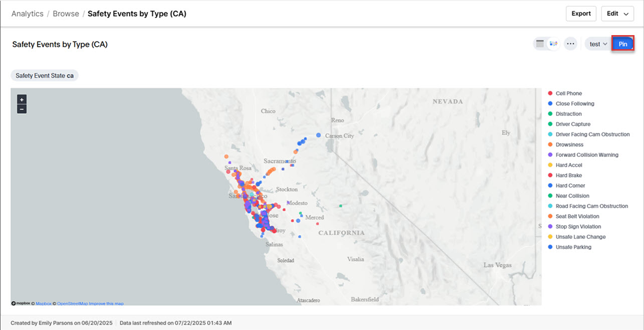Select Hard Brake legend entry

pos(568,176)
